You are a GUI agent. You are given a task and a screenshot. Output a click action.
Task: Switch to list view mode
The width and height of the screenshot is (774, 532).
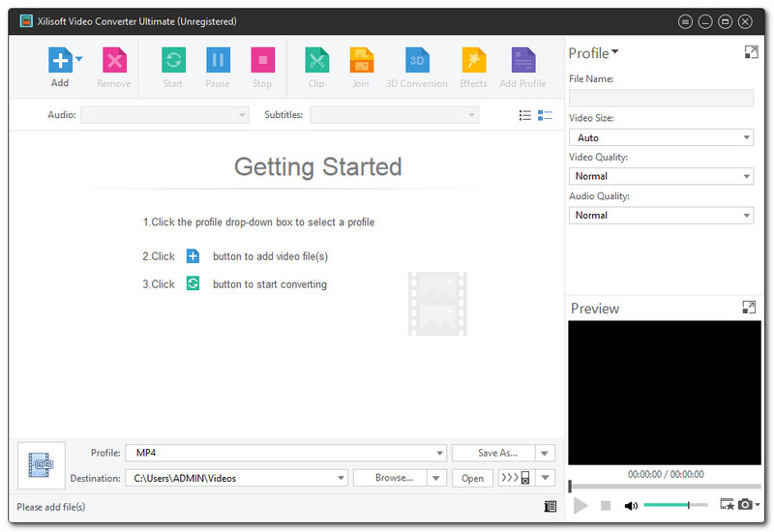[525, 115]
